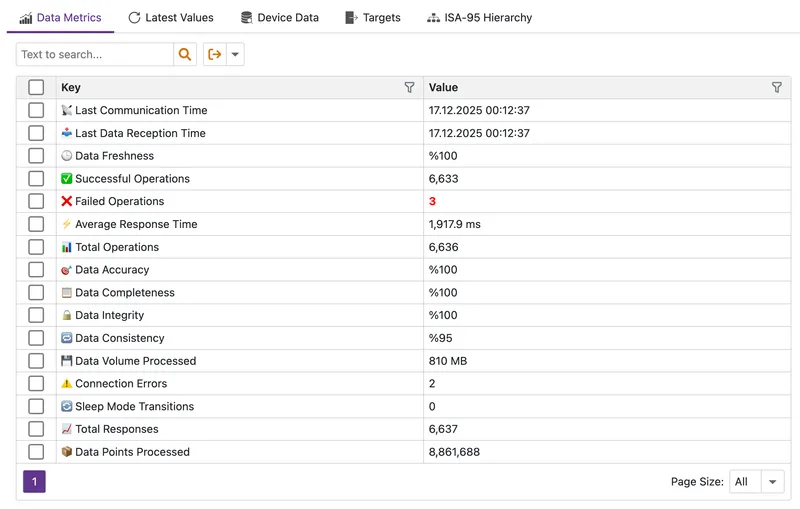The width and height of the screenshot is (800, 509).
Task: Open the ISA-95 Hierarchy tab
Action: [x=488, y=18]
